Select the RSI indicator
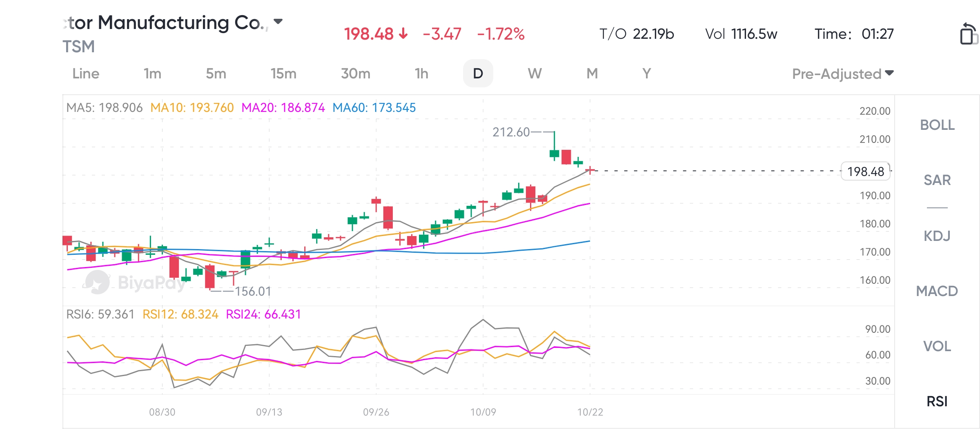Image resolution: width=980 pixels, height=441 pixels. point(937,401)
